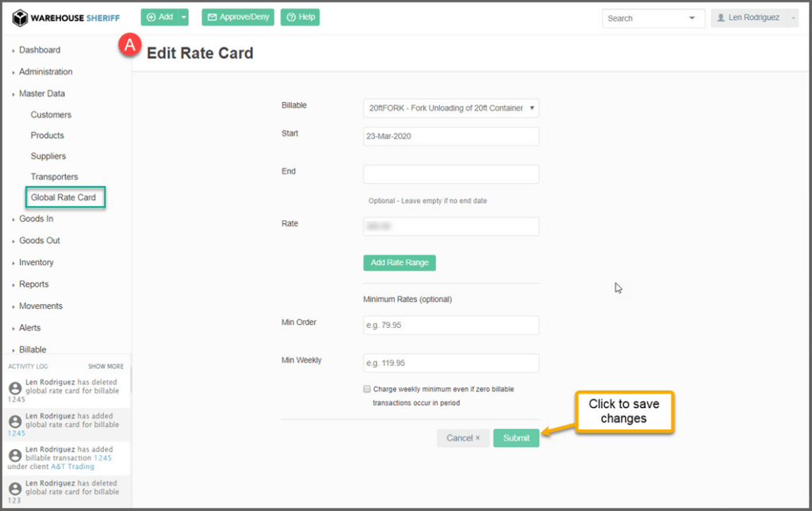Click the red A marker badge
This screenshot has width=812, height=511.
(x=129, y=45)
